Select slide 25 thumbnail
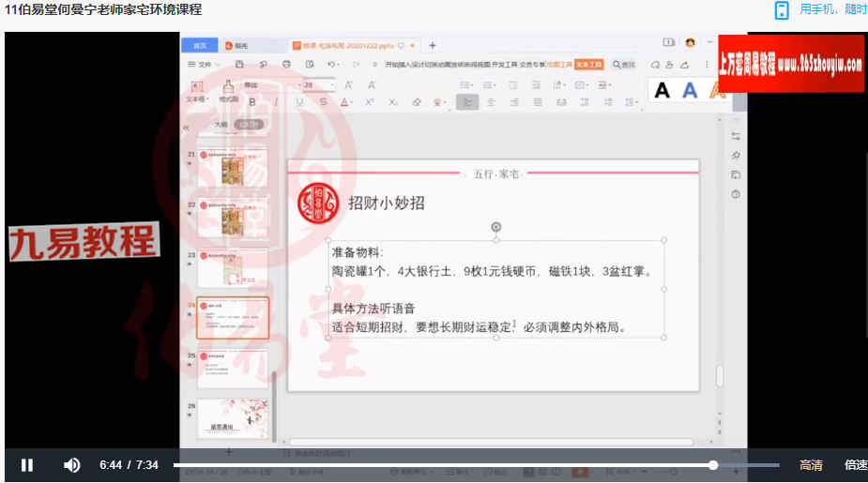The width and height of the screenshot is (868, 483). coord(233,369)
